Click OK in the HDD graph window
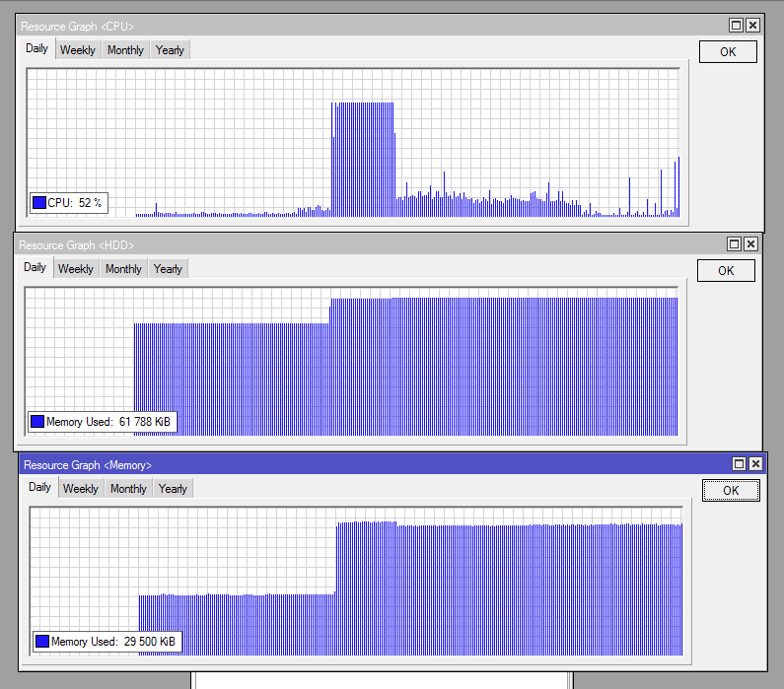This screenshot has height=689, width=784. (x=726, y=271)
